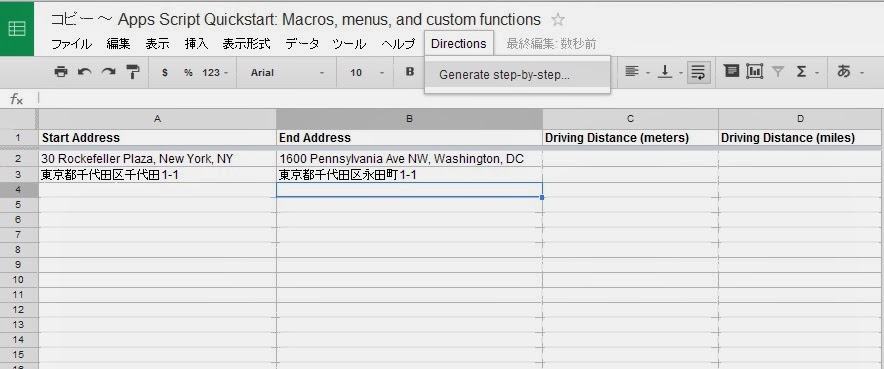
Task: Undo the last action
Action: 85,72
